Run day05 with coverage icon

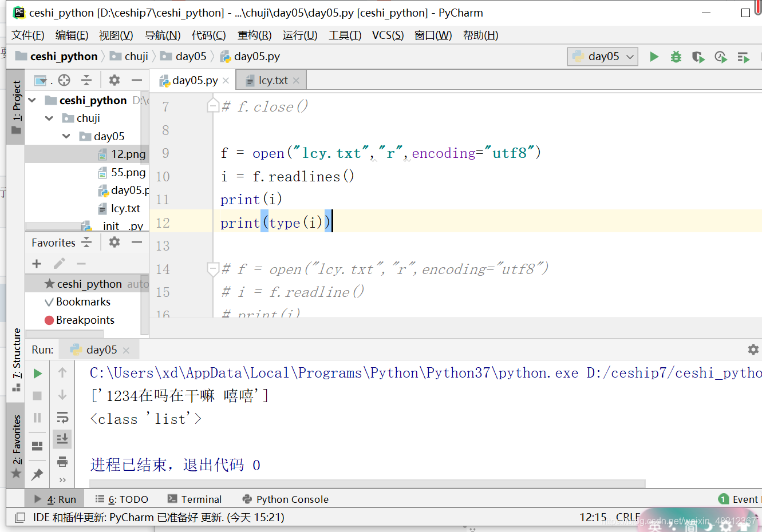(x=698, y=57)
